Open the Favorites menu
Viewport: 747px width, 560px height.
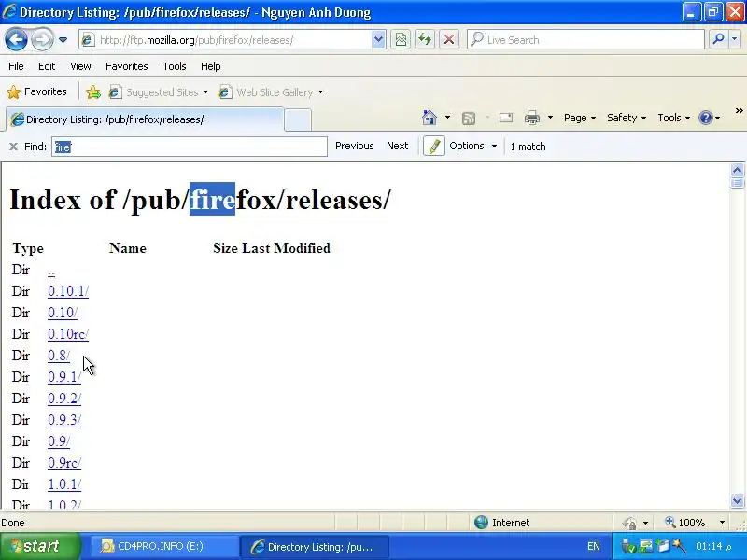point(127,66)
